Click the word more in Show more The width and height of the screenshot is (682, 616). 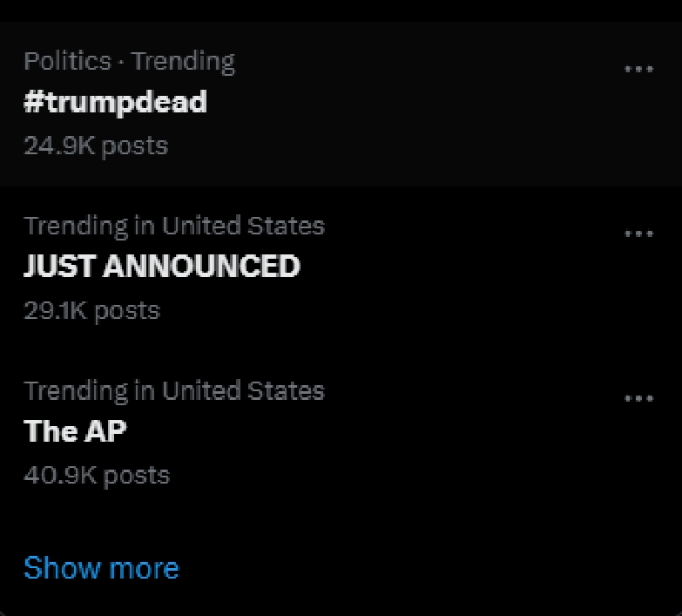pos(144,570)
